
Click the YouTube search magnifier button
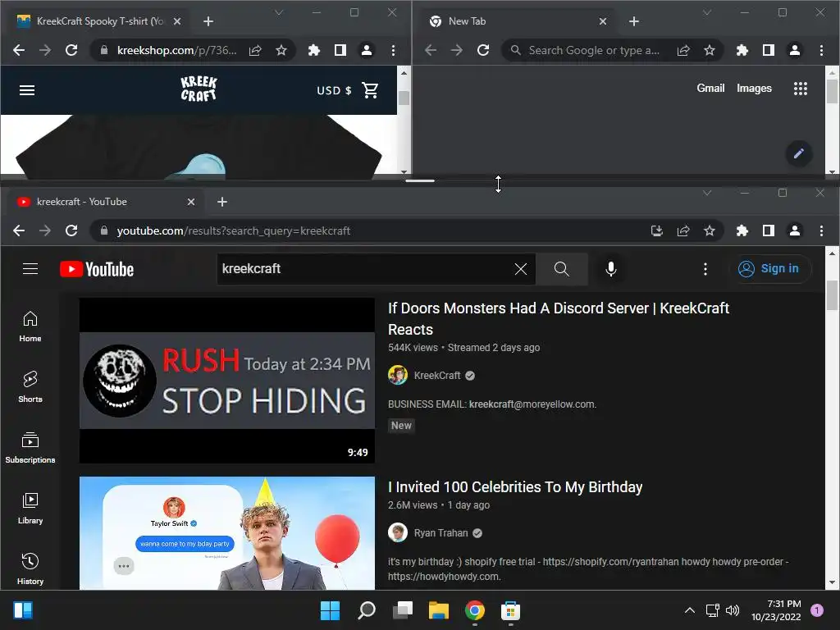(561, 269)
